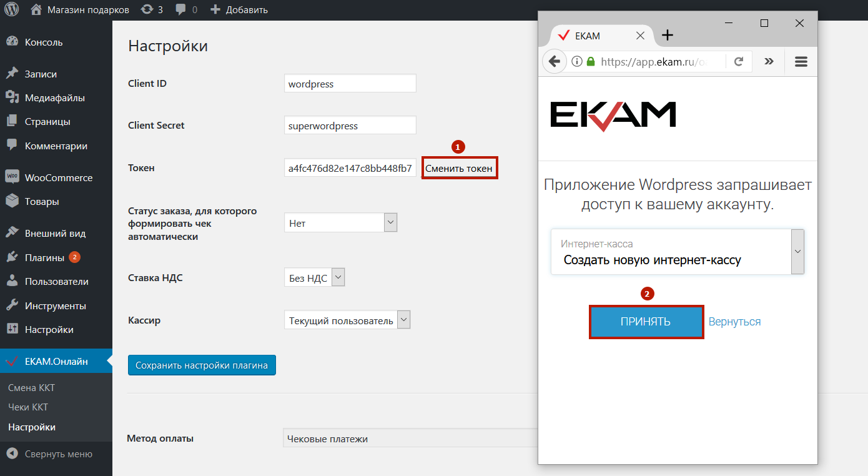Open the order status dropdown showing Нет
The height and width of the screenshot is (476, 868).
[340, 222]
